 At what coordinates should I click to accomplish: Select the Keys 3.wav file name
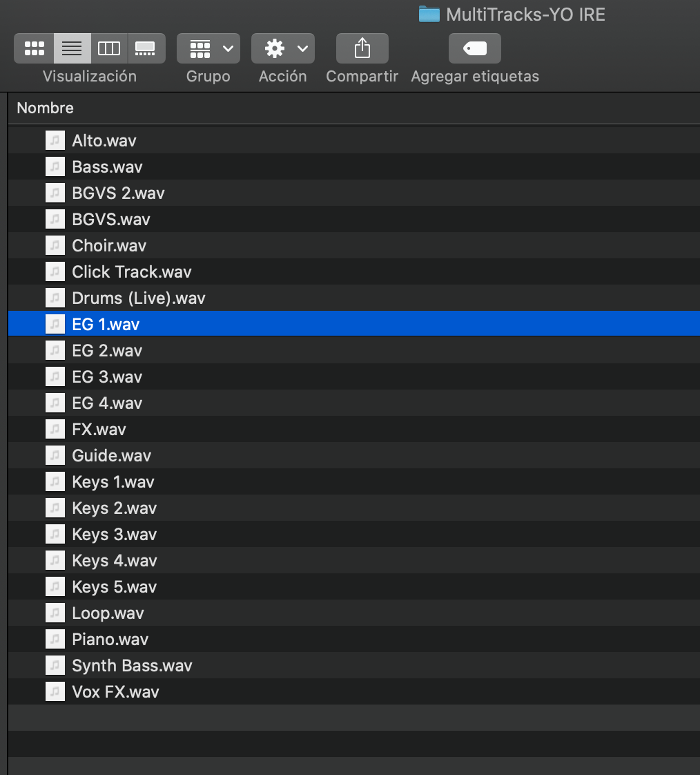point(115,535)
